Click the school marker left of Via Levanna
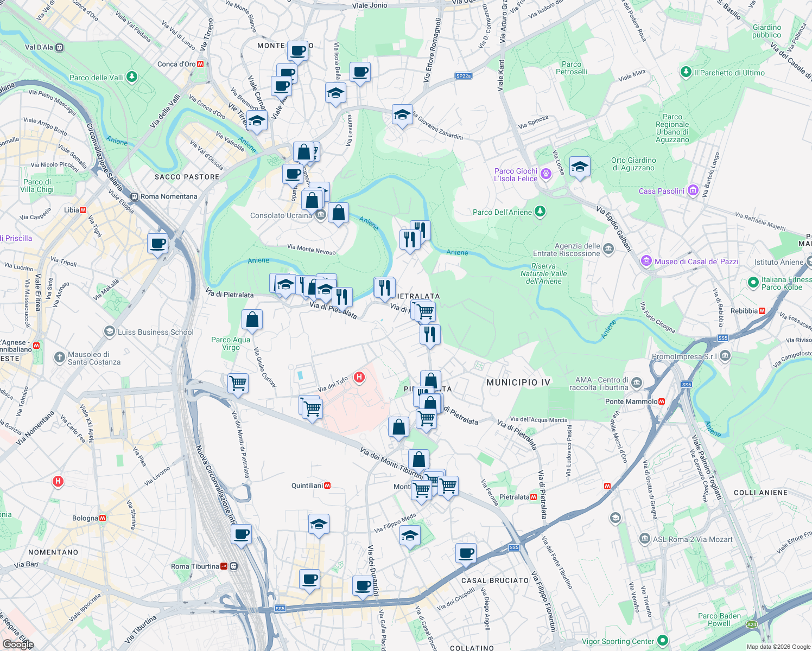This screenshot has width=812, height=651. 335,93
